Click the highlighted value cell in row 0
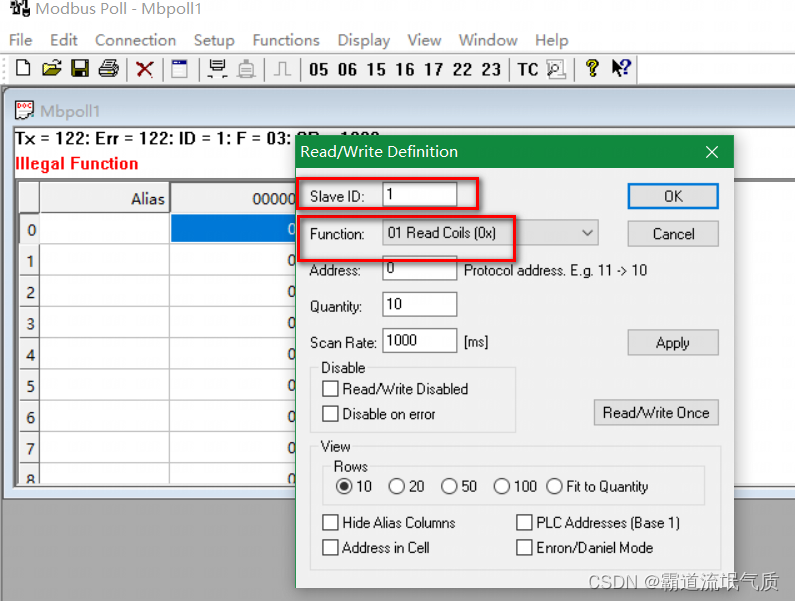This screenshot has height=601, width=795. (233, 229)
